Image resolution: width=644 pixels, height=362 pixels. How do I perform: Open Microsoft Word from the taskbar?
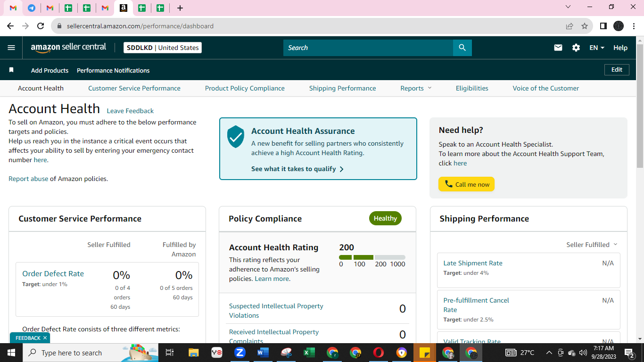(x=263, y=353)
